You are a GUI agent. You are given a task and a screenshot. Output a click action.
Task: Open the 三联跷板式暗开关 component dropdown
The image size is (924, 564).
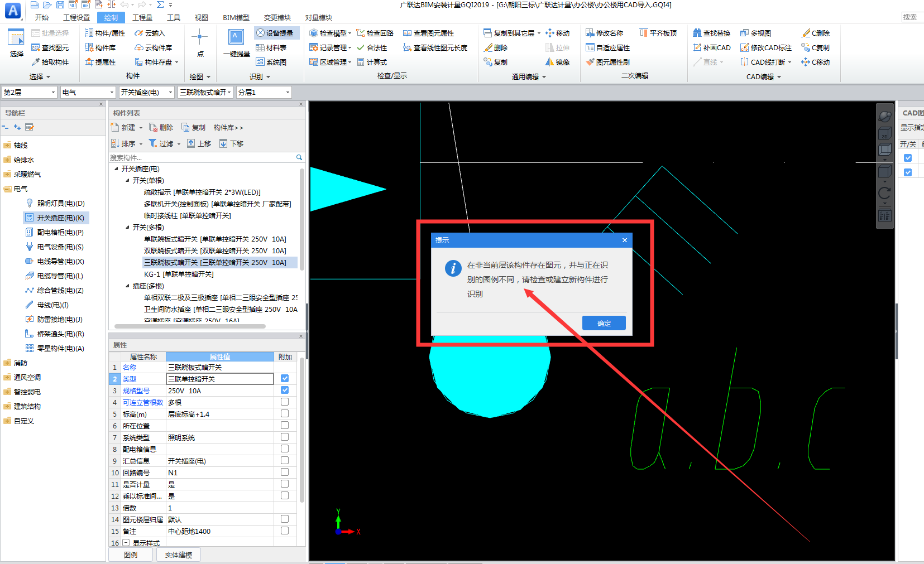[x=205, y=92]
